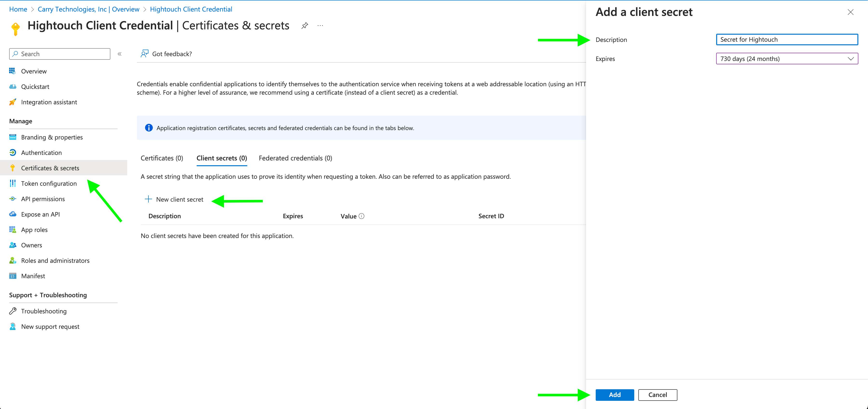Collapse the left navigation sidebar

pyautogui.click(x=119, y=54)
